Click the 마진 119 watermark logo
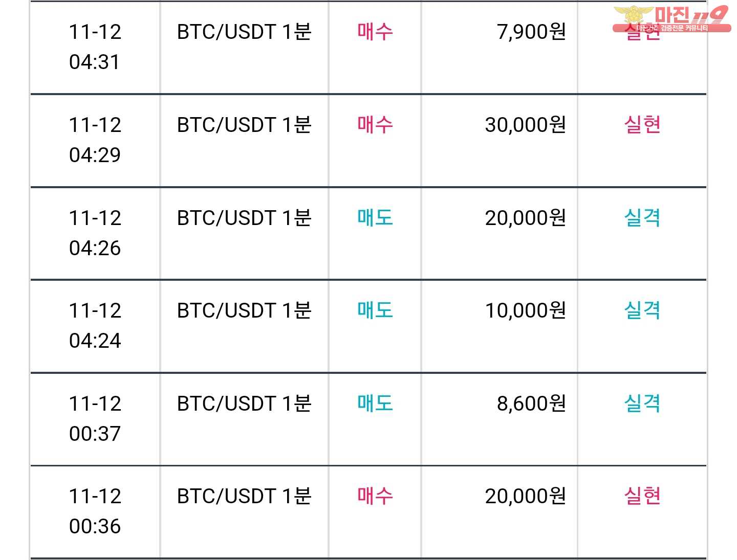Viewport: 737px width, 560px height. 671,19
